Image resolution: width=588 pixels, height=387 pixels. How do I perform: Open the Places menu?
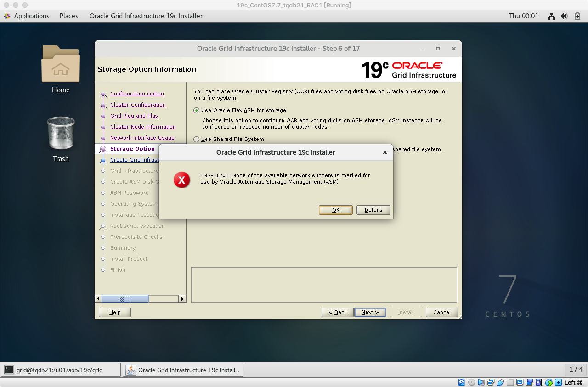[x=69, y=16]
